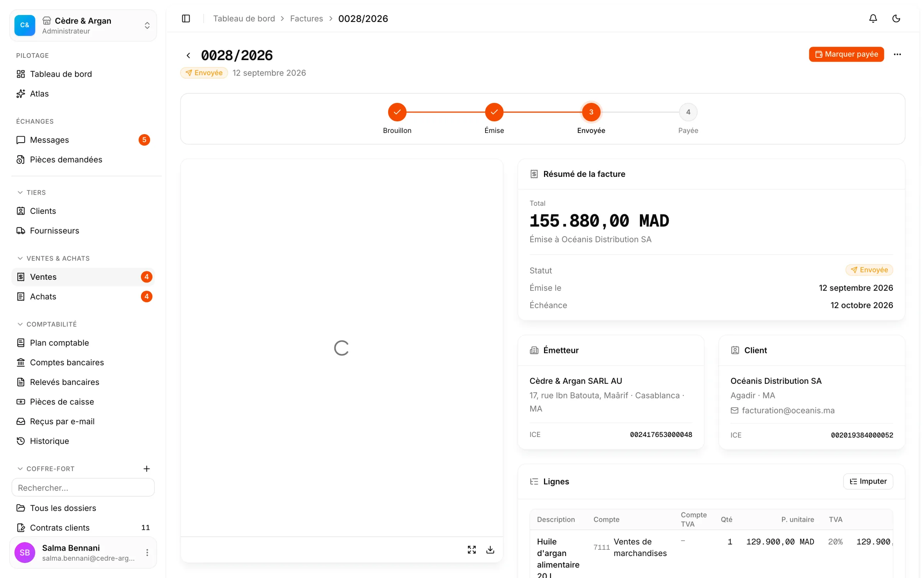924x578 pixels.
Task: Open Tableau de bord in sidebar
Action: [x=83, y=74]
